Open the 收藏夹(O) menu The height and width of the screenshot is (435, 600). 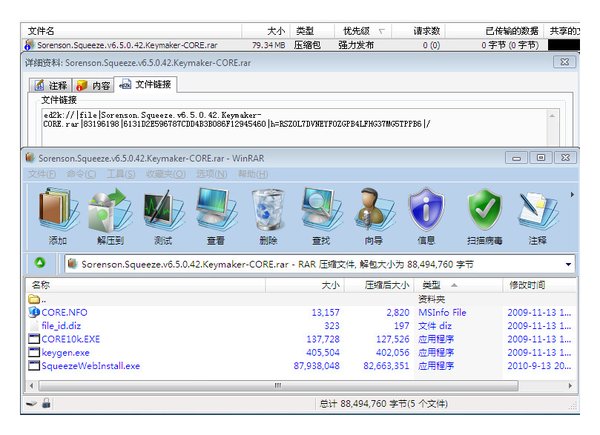pos(166,174)
